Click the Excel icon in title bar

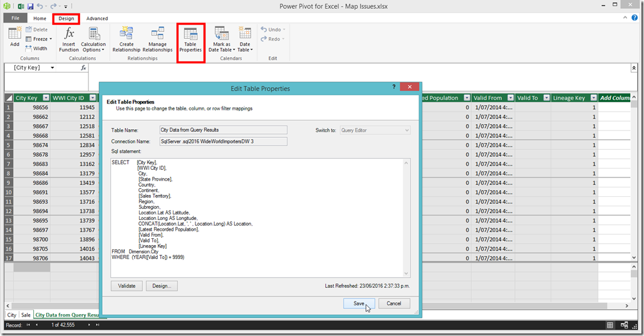coord(21,6)
